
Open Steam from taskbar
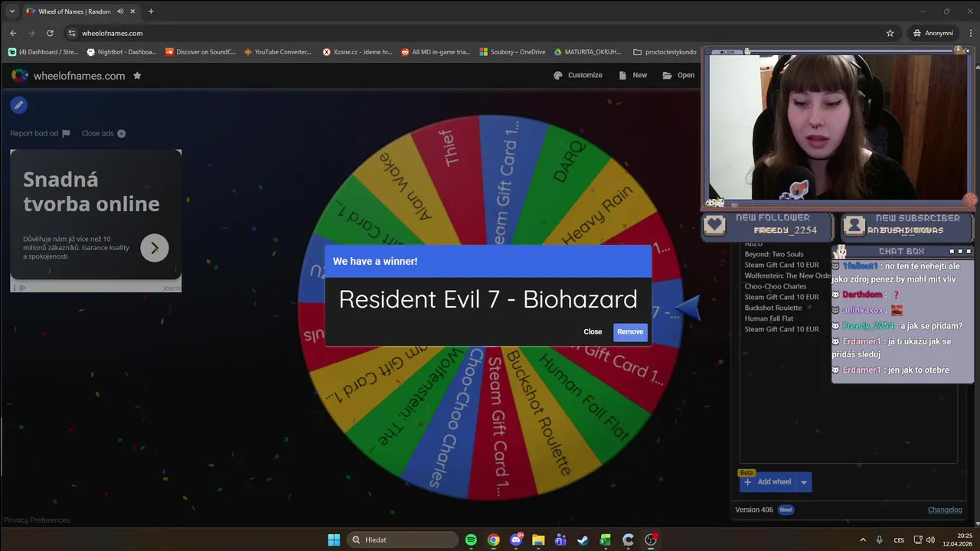tap(583, 540)
